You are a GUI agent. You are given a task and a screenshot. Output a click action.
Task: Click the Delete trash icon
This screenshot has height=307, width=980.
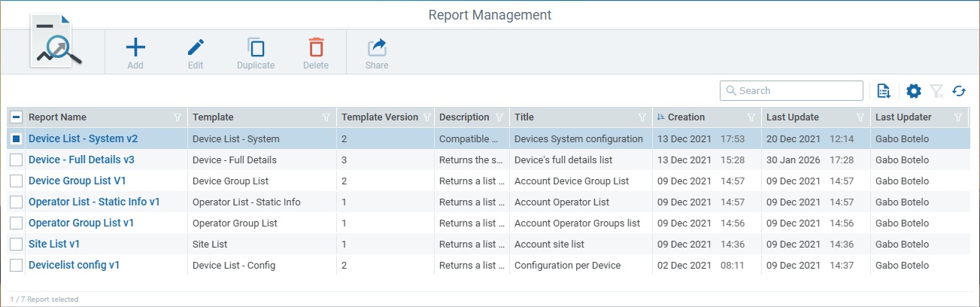tap(316, 48)
